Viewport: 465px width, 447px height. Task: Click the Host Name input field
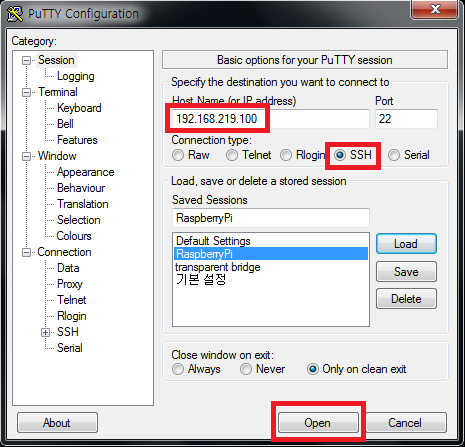pos(271,119)
